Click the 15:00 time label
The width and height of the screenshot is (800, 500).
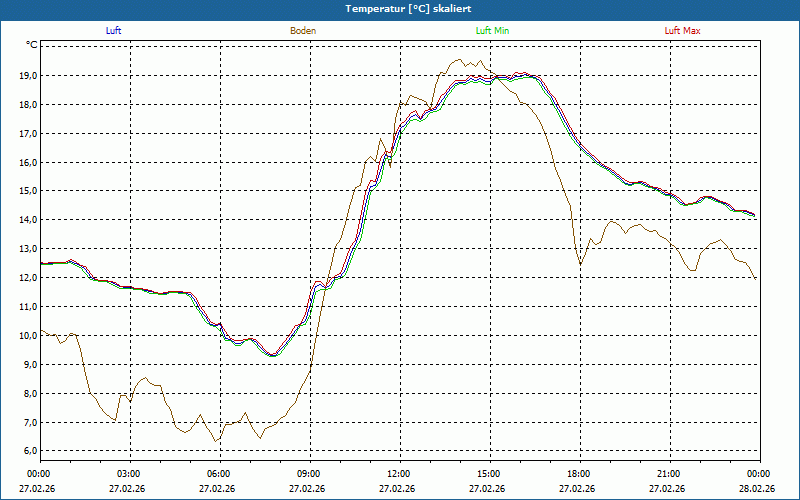(489, 474)
